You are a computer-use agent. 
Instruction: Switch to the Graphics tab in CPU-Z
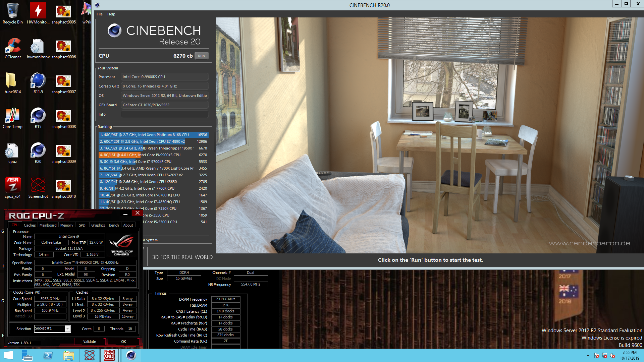(x=98, y=225)
